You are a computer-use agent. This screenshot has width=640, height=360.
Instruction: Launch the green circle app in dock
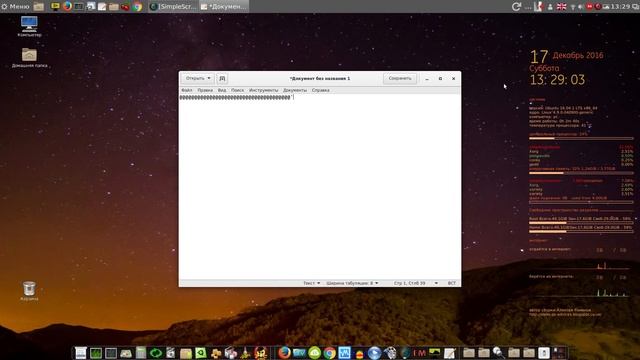[x=314, y=353]
